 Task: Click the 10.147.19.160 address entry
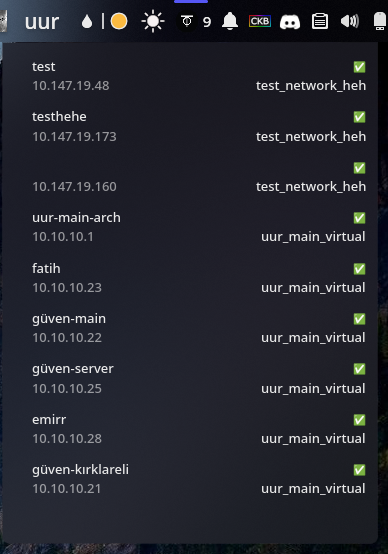[x=74, y=187]
